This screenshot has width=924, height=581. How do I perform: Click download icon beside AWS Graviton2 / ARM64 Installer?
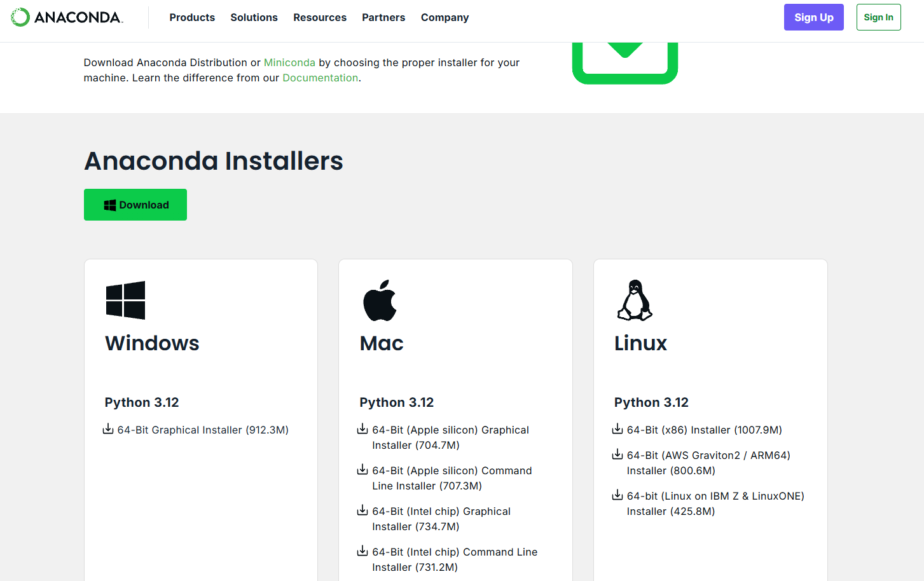pyautogui.click(x=617, y=455)
